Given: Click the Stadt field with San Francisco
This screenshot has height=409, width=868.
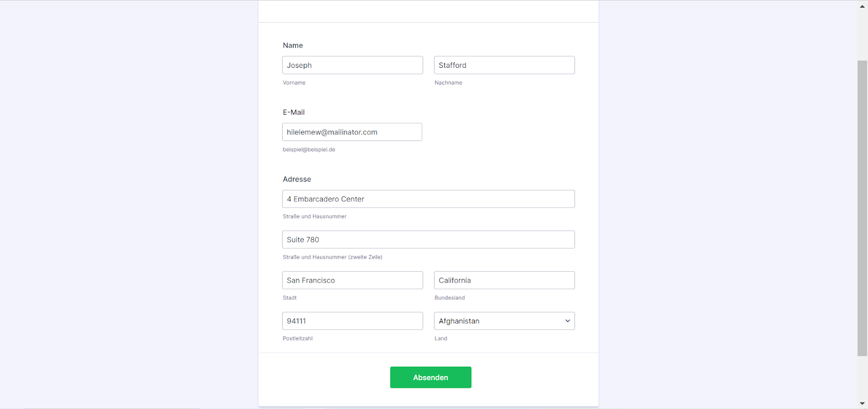Looking at the screenshot, I should tap(352, 280).
